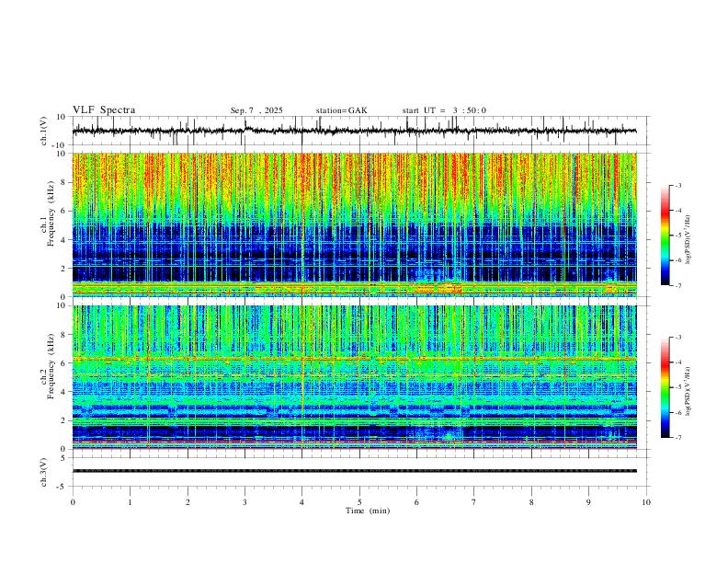Click the "6" kHz tick on ch.2 spectrogram
This screenshot has height=563, width=728.
coord(64,362)
